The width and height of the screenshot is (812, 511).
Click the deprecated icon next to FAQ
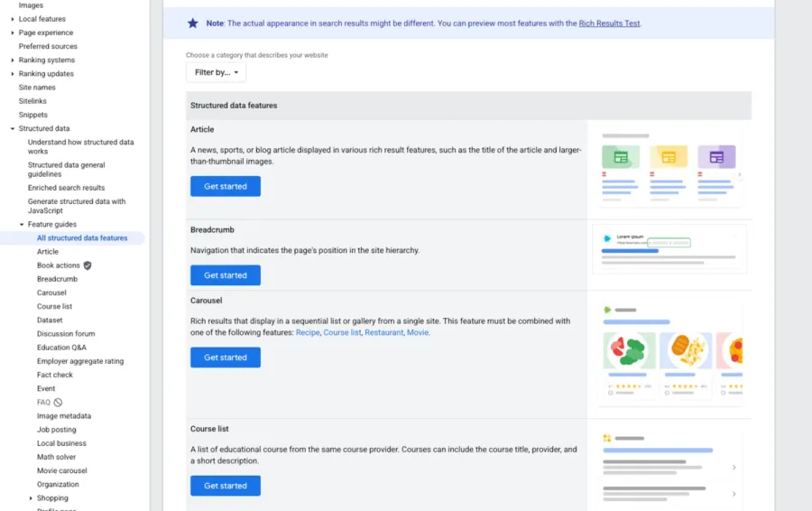pyautogui.click(x=58, y=402)
